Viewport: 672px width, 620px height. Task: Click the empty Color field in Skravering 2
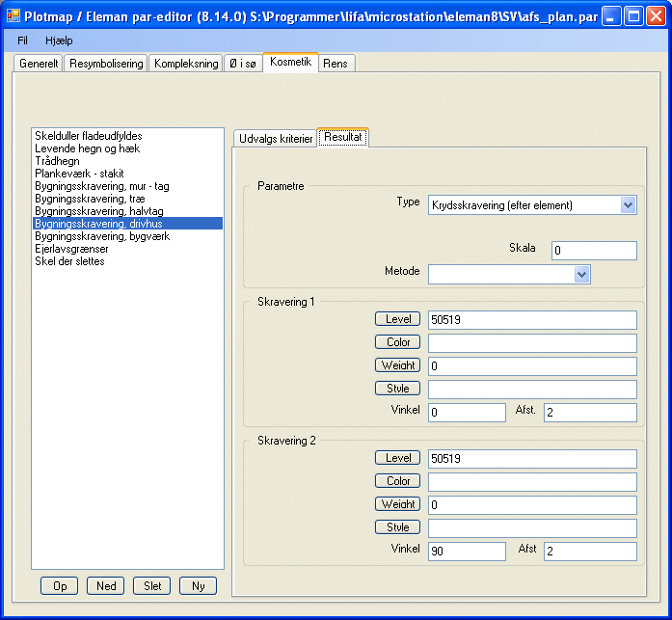point(532,482)
